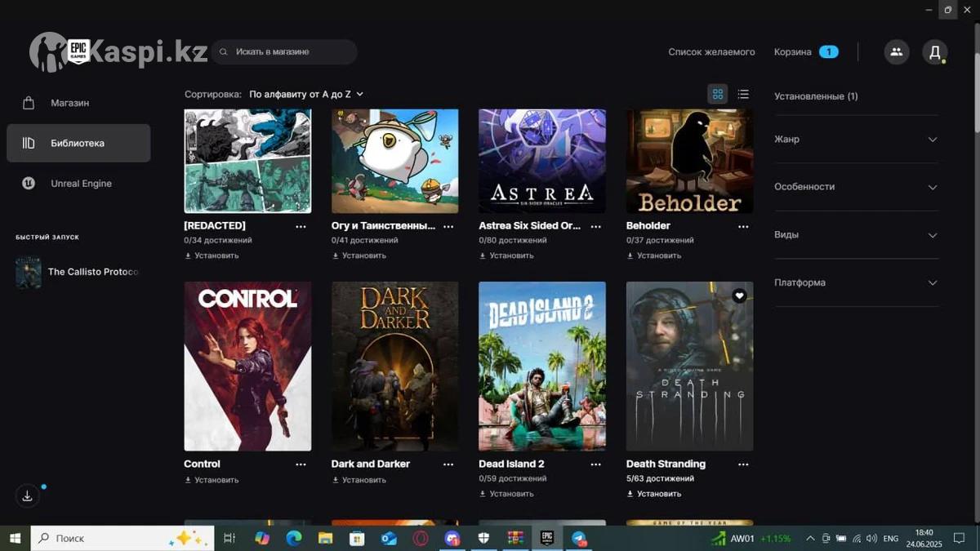Open Outlook from the taskbar
Viewport: 980px width, 551px height.
coord(389,539)
